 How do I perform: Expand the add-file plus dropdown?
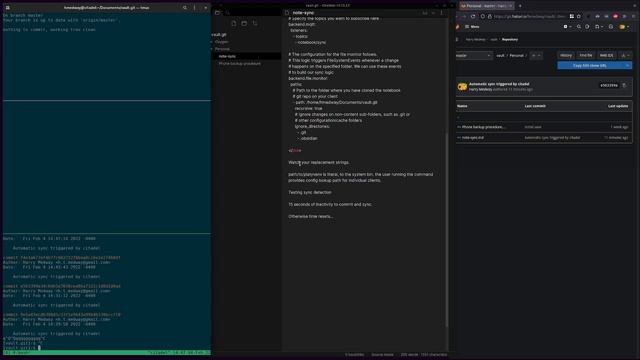[x=536, y=56]
